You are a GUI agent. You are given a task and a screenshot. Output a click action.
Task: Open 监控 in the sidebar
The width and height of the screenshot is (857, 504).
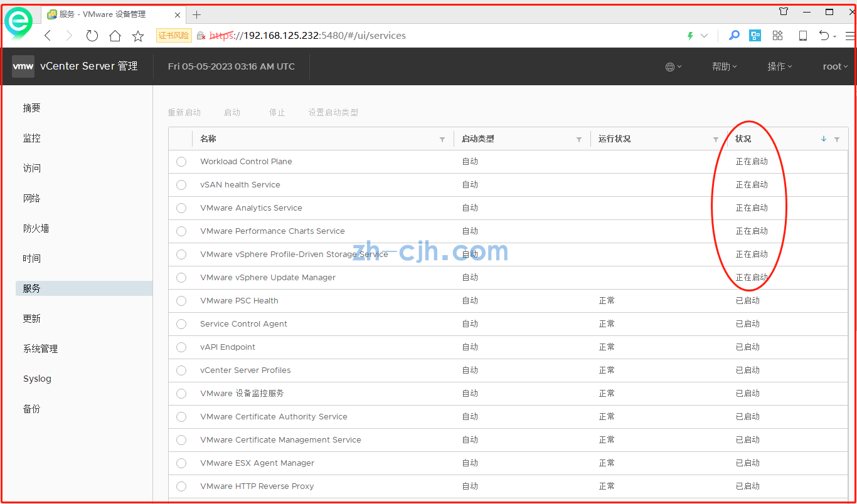tap(32, 138)
